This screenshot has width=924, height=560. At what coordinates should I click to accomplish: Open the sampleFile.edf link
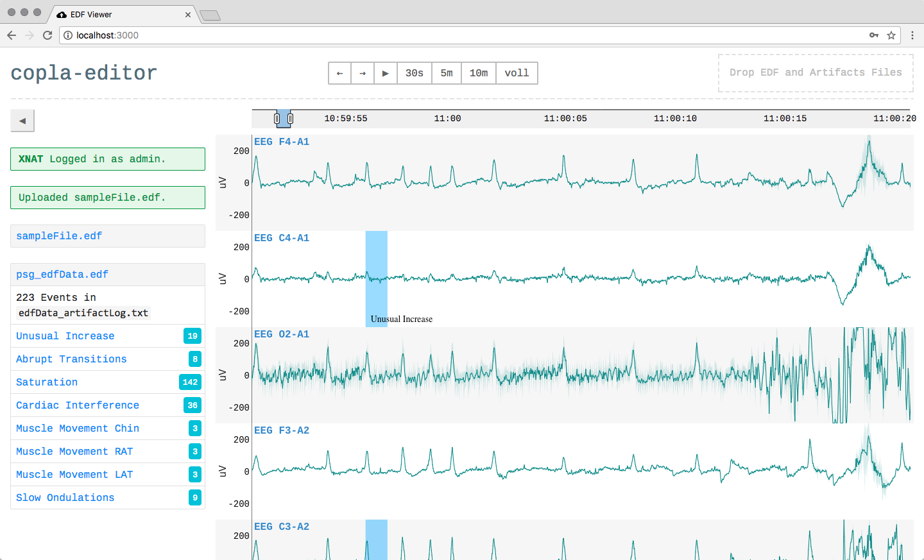coord(59,236)
